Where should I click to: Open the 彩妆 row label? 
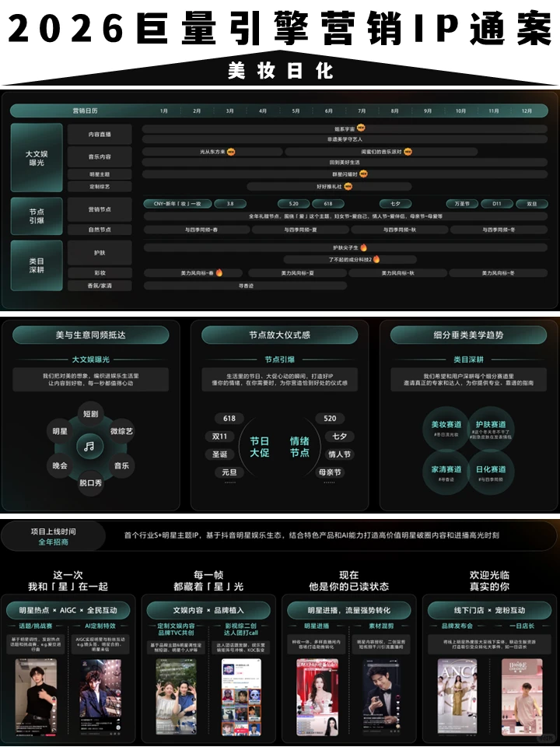coord(100,273)
